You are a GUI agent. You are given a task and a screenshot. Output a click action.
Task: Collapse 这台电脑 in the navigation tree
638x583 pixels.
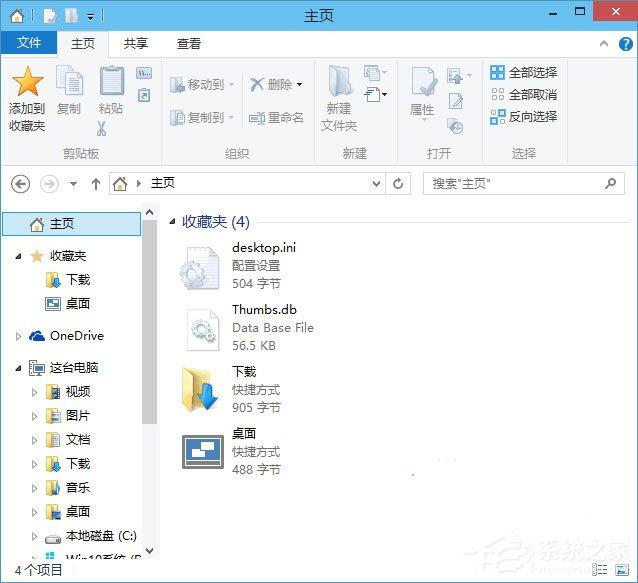18,369
